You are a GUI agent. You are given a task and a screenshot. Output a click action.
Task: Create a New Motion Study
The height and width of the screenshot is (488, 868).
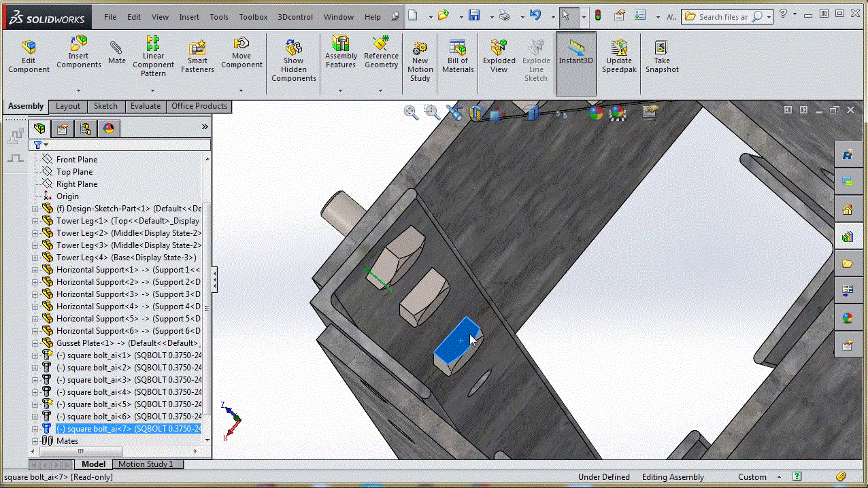click(420, 61)
